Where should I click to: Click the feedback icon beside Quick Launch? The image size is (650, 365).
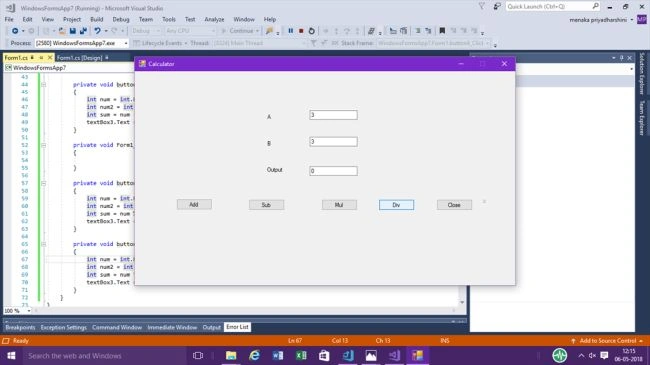(x=497, y=6)
